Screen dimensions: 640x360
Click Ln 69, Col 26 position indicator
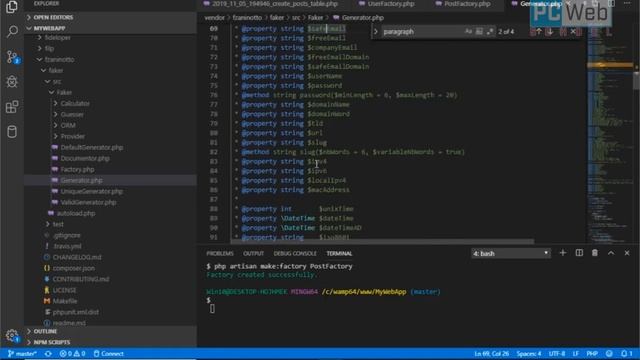click(491, 353)
